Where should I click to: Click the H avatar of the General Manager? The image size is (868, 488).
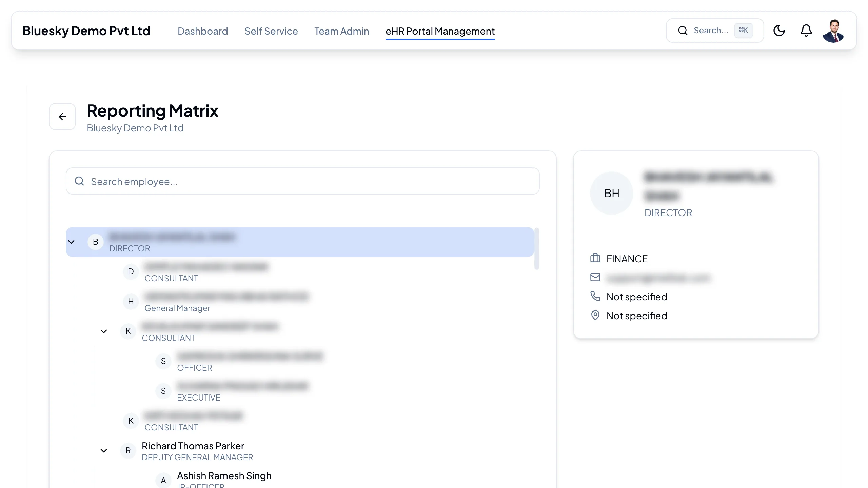click(x=131, y=302)
